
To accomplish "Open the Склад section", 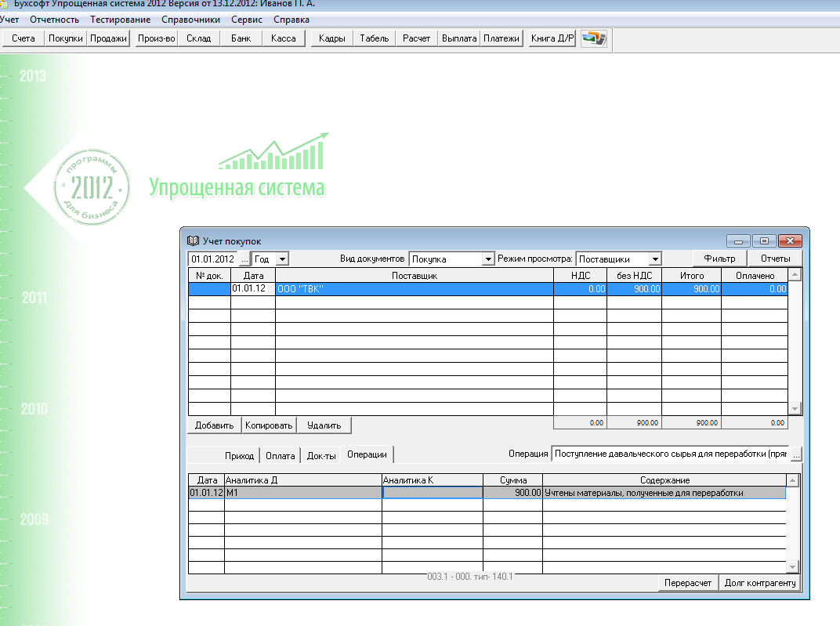I will (x=199, y=38).
